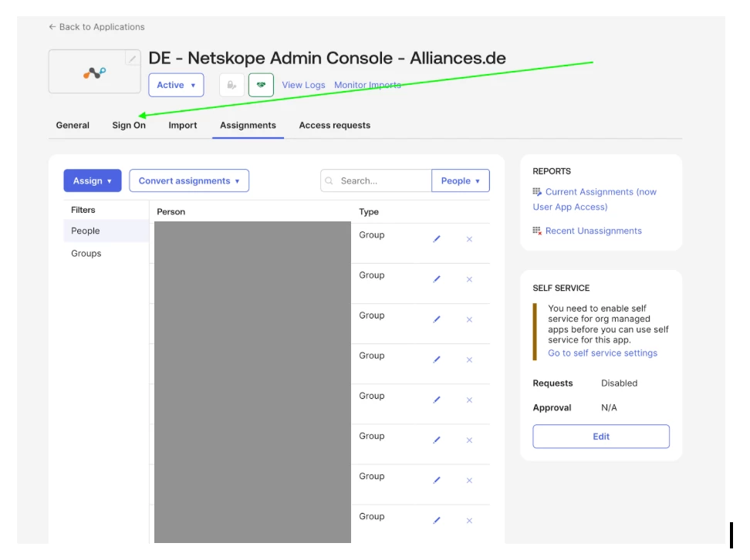Remove the seventh Group assignment
Image resolution: width=750 pixels, height=560 pixels.
[x=469, y=480]
